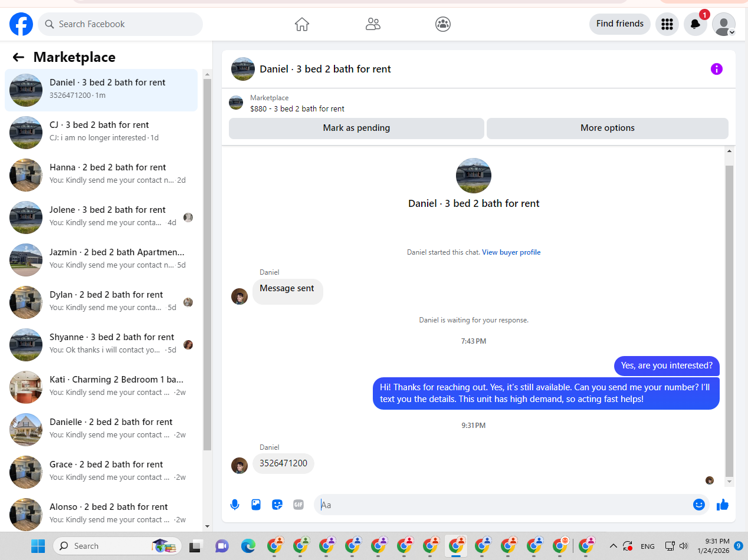The width and height of the screenshot is (748, 560).
Task: Open CJ 3 bed 2 bath conversation
Action: point(101,133)
